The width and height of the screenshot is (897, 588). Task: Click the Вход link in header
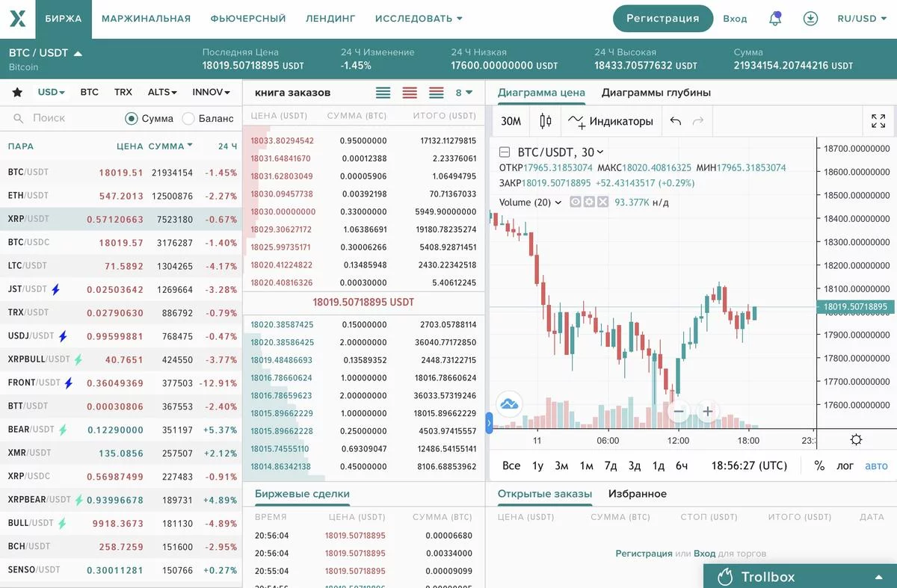[735, 19]
